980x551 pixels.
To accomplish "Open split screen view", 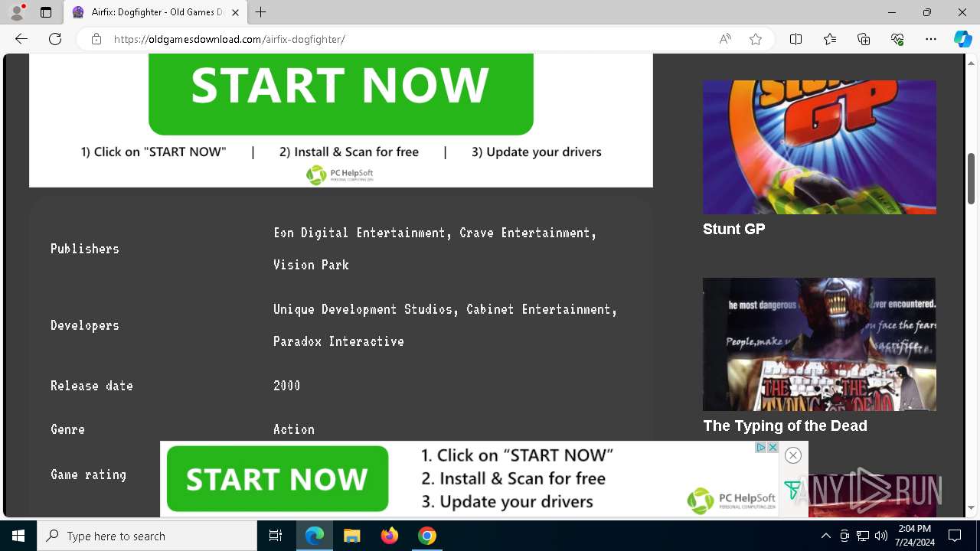I will pyautogui.click(x=795, y=39).
